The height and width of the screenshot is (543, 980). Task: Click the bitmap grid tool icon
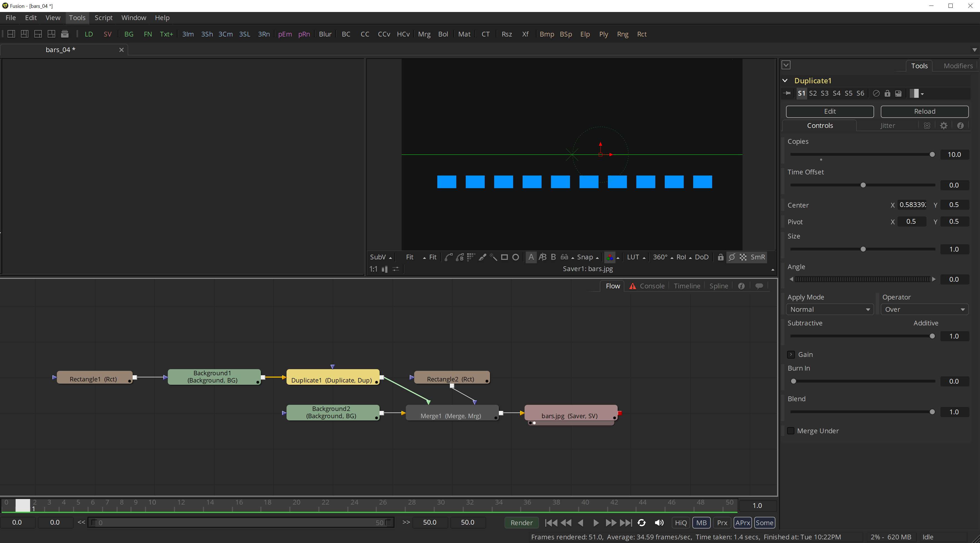click(x=471, y=257)
